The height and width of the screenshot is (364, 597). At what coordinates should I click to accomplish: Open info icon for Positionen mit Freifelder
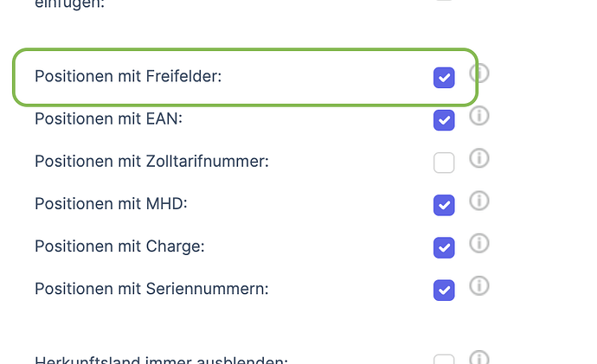click(x=479, y=73)
